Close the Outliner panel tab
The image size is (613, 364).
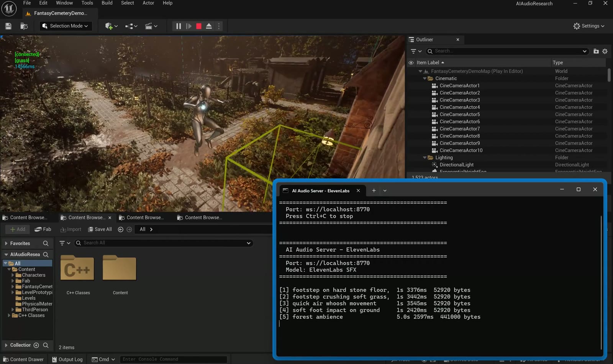tap(458, 39)
